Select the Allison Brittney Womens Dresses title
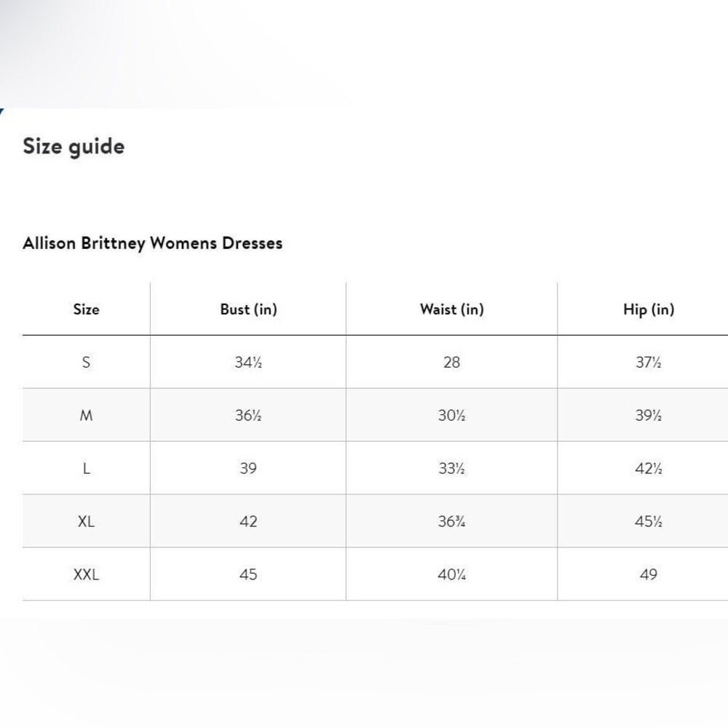 [153, 243]
